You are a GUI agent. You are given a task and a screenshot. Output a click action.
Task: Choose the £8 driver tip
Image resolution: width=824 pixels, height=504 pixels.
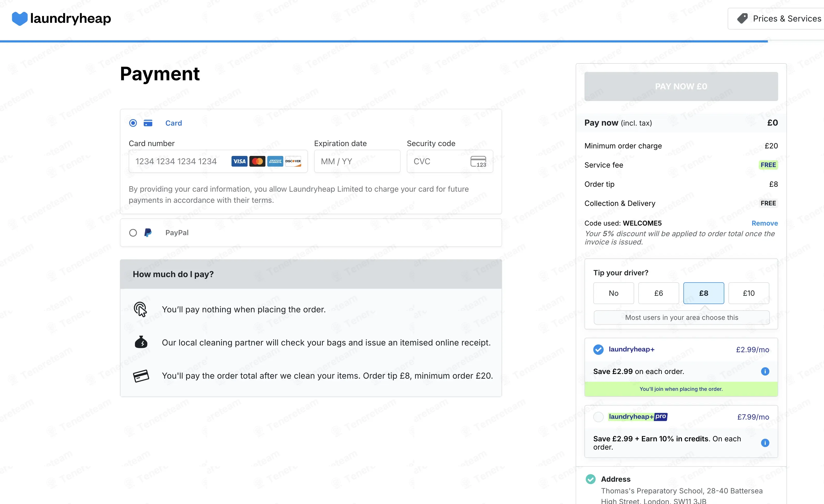(704, 293)
